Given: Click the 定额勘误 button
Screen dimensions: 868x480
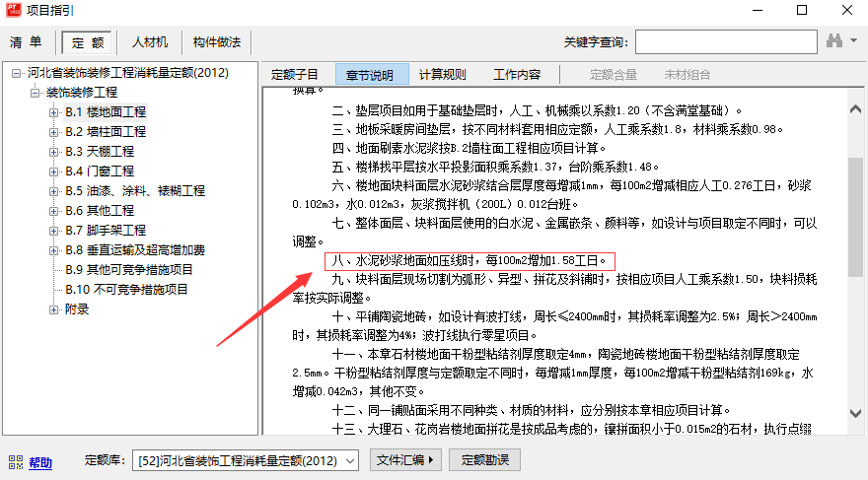Looking at the screenshot, I should click(x=484, y=460).
